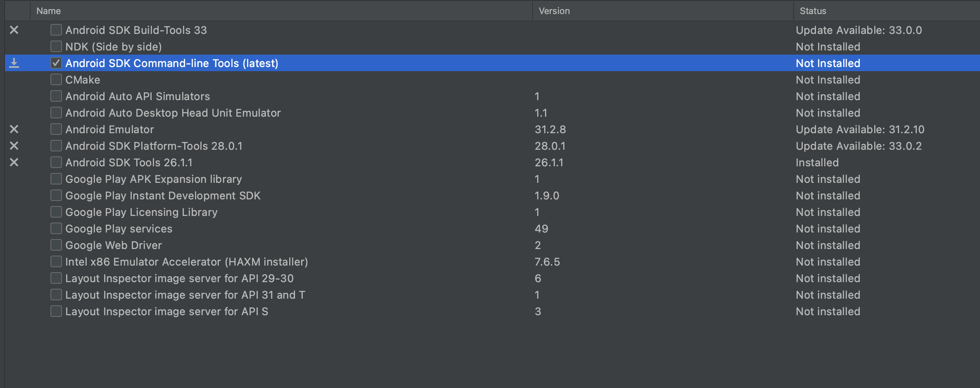Click the X icon beside Android SDK Build-Tools 33
The image size is (980, 388).
click(14, 30)
